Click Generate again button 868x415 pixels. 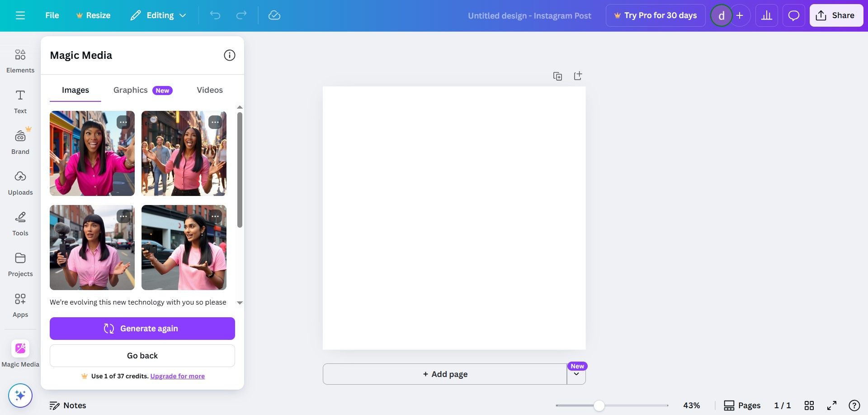pyautogui.click(x=142, y=329)
